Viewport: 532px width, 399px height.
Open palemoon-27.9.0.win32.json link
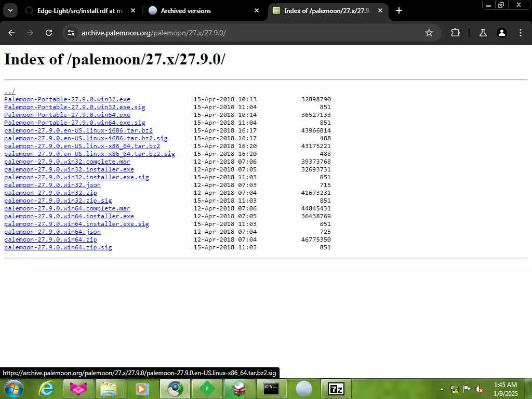click(x=52, y=185)
